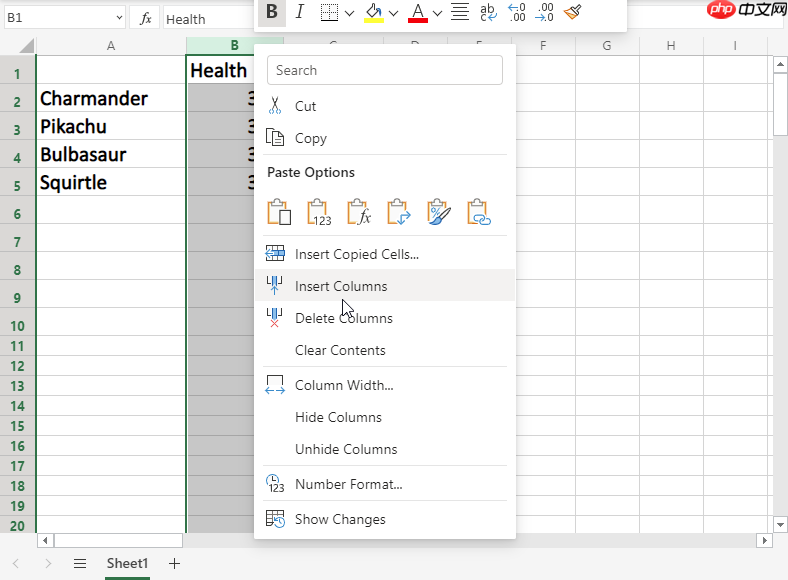The width and height of the screenshot is (788, 580).
Task: Select the Paste Transpose icon
Action: [399, 212]
